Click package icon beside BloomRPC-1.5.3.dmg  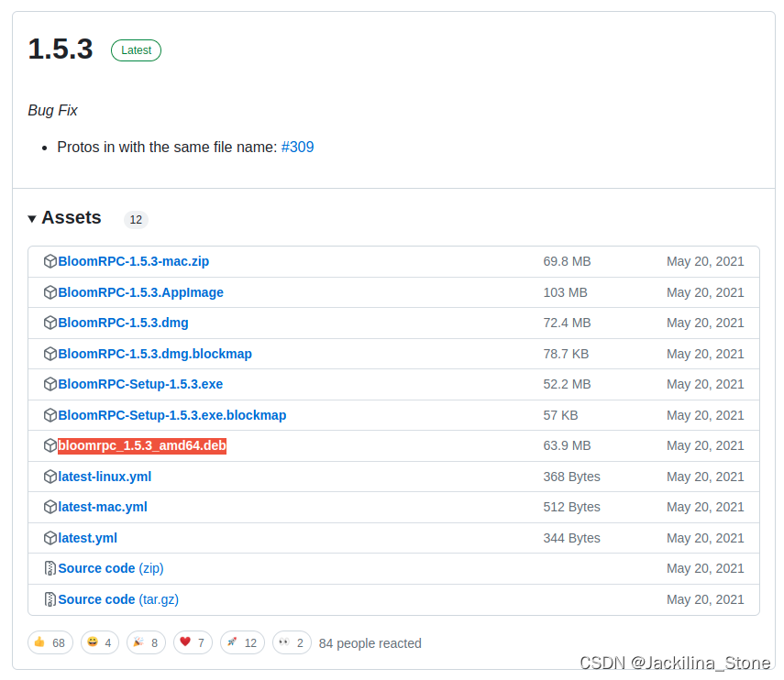point(50,323)
